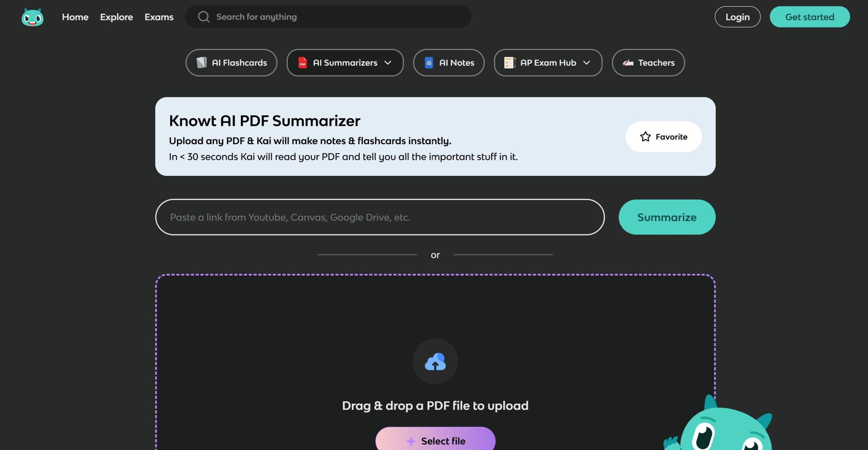Click the Drag & drop PDF upload text
The image size is (868, 450).
click(x=435, y=406)
